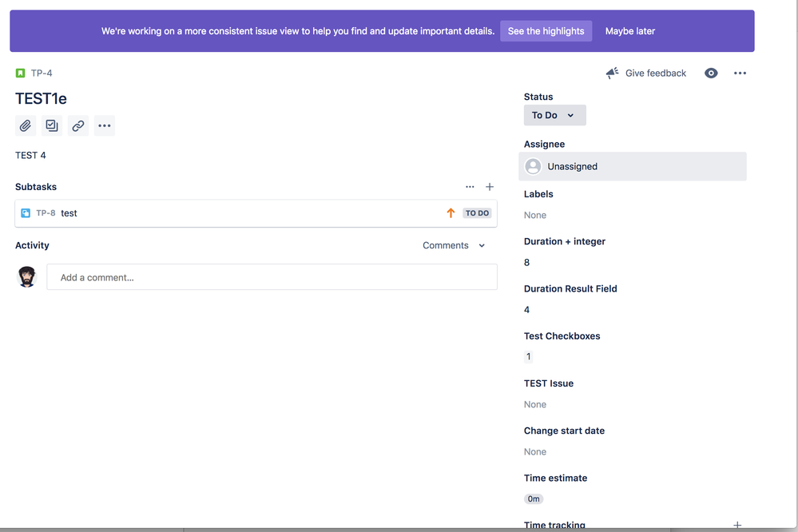Click the Add a comment field

point(272,277)
